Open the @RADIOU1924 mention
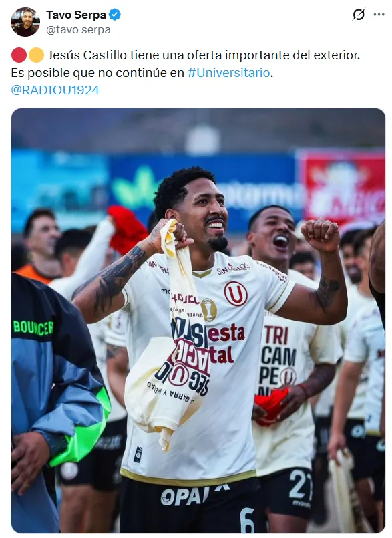Screen dimensions: 392x538 [55, 90]
